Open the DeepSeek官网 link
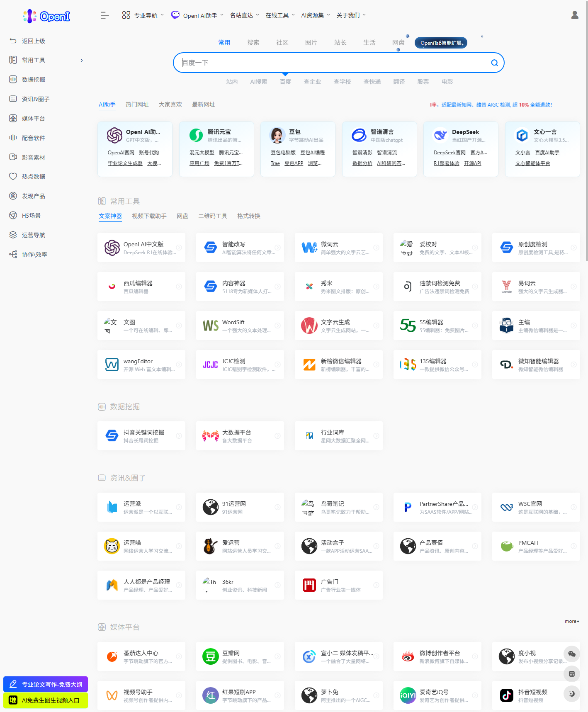This screenshot has width=588, height=712. (x=449, y=153)
